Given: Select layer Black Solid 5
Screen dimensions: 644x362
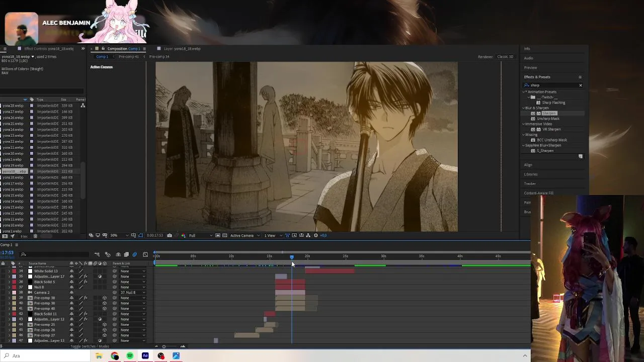Looking at the screenshot, I should tap(44, 282).
